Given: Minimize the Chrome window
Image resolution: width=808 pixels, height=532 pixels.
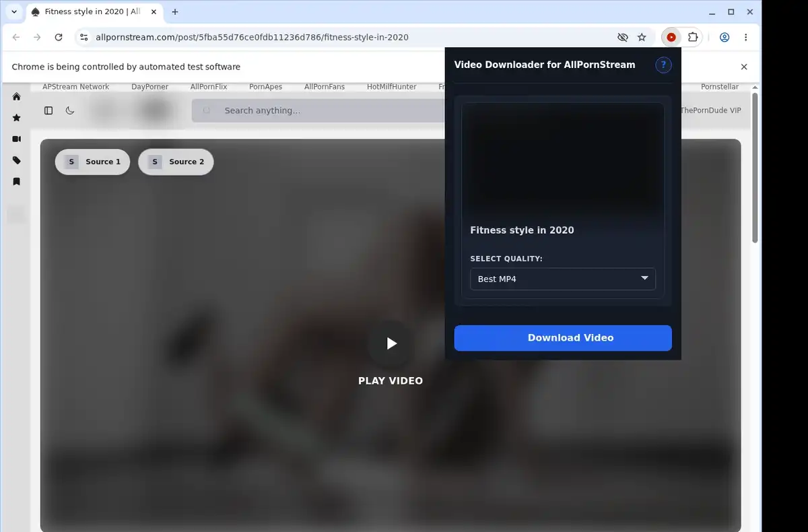Looking at the screenshot, I should (712, 12).
